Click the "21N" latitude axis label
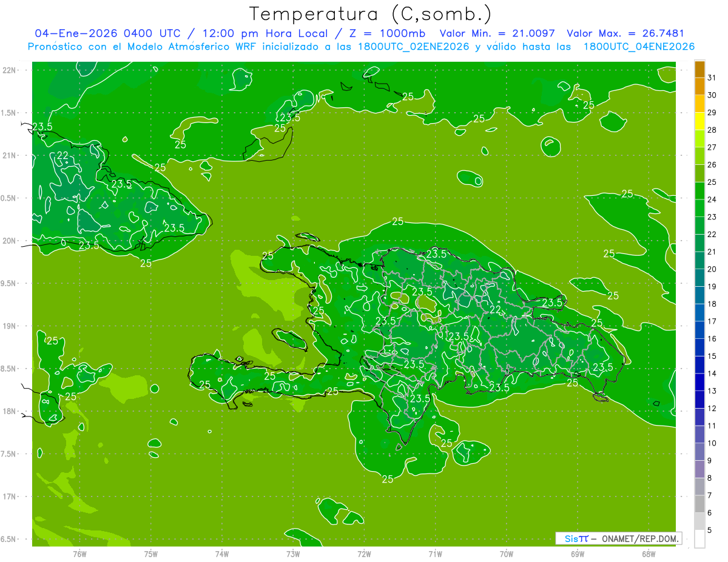The image size is (728, 562). tap(10, 156)
